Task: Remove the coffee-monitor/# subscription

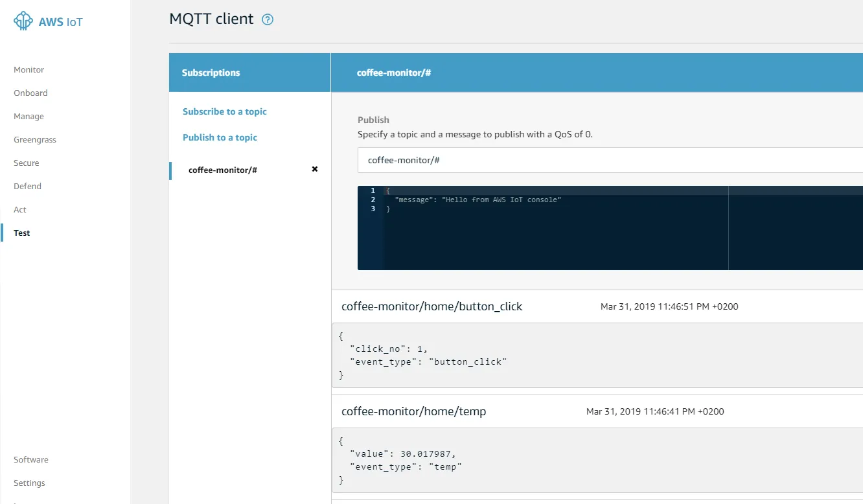Action: click(314, 169)
